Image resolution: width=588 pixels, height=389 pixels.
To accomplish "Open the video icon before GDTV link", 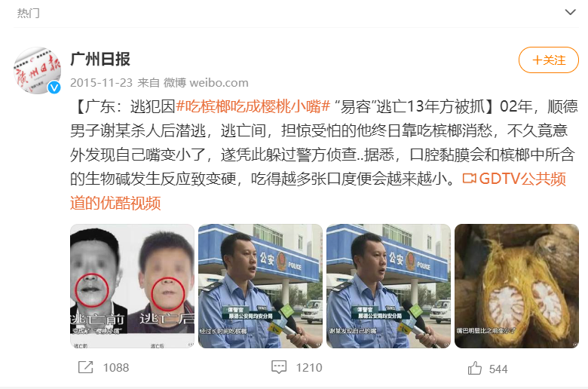I will [x=470, y=179].
